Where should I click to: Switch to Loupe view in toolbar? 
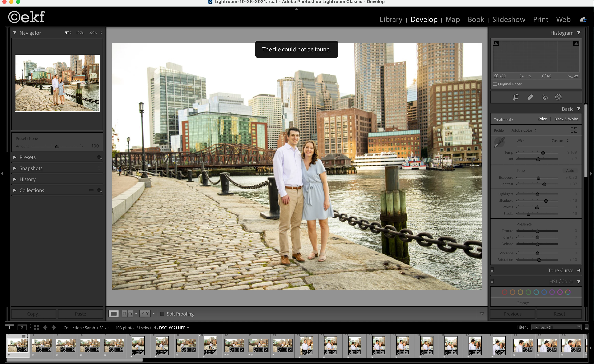(x=114, y=314)
